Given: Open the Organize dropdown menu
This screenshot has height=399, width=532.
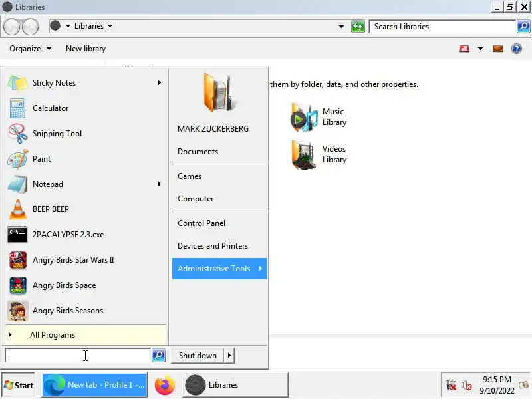Looking at the screenshot, I should [x=30, y=49].
